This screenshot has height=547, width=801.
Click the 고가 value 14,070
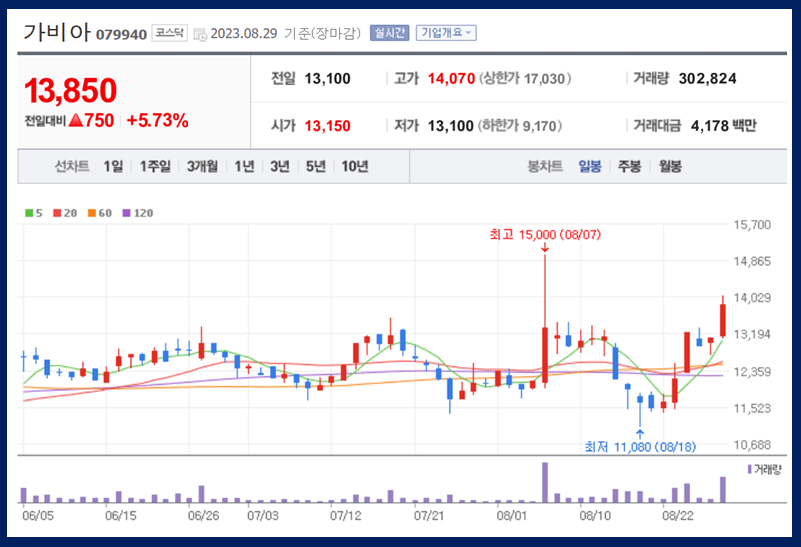451,79
